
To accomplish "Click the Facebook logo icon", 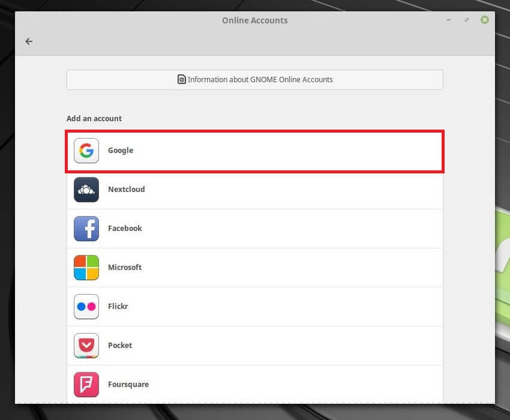I will pyautogui.click(x=86, y=229).
